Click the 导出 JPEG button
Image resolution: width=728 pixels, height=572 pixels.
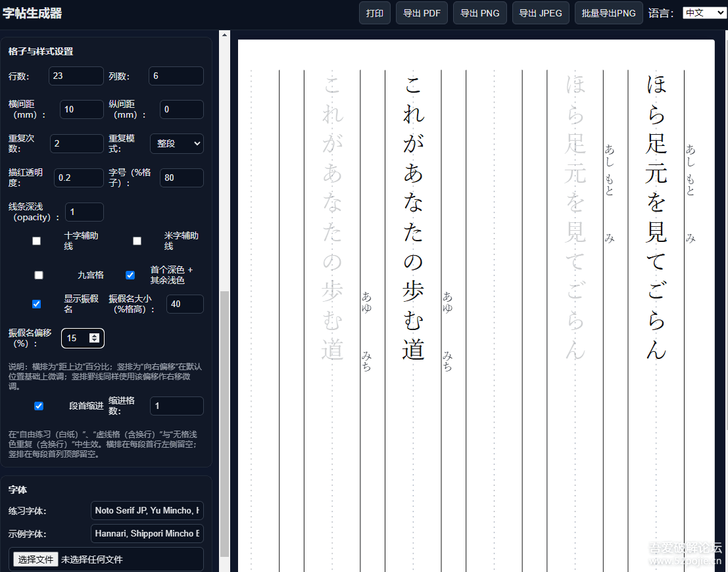click(x=541, y=13)
